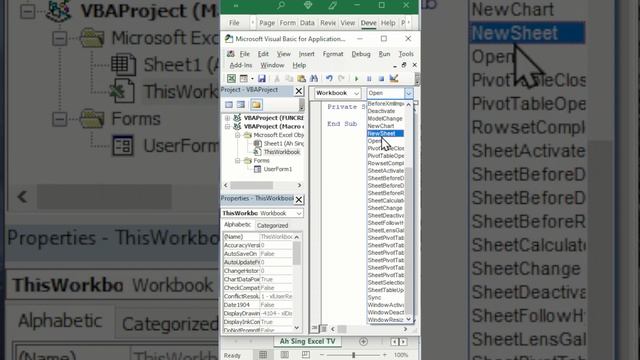Click the View Microsoft Excel toolbar icon
The height and width of the screenshot is (360, 640).
[x=231, y=78]
